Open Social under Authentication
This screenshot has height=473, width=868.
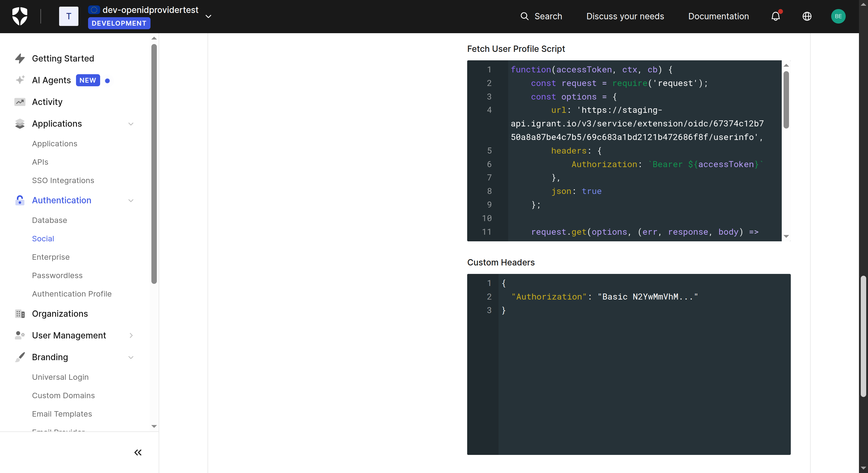coord(43,239)
